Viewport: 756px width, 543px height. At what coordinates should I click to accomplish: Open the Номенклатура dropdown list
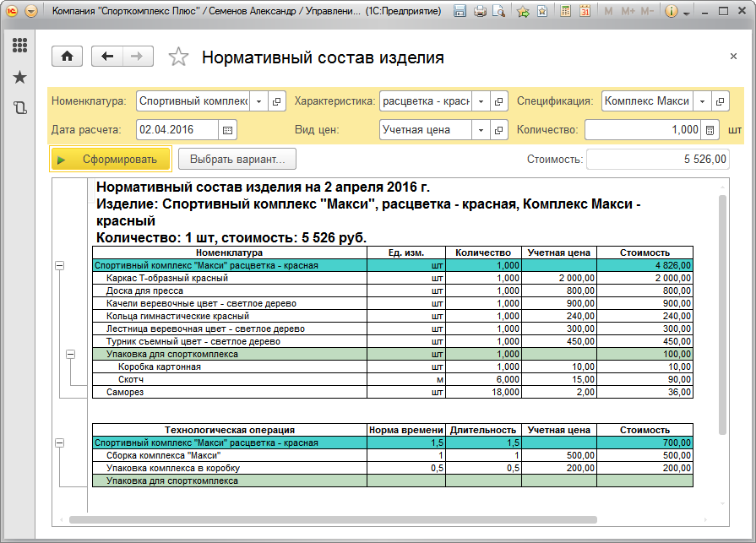click(258, 101)
